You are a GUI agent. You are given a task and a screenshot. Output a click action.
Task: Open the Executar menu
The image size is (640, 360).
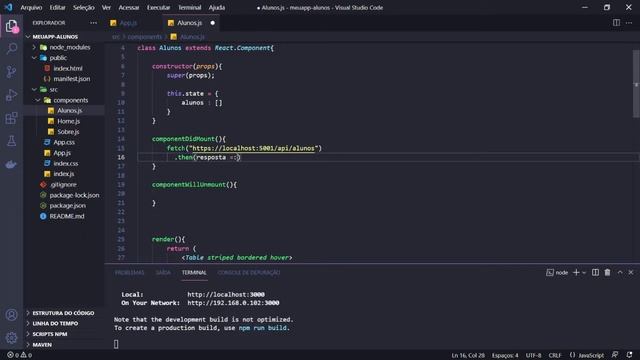(158, 7)
